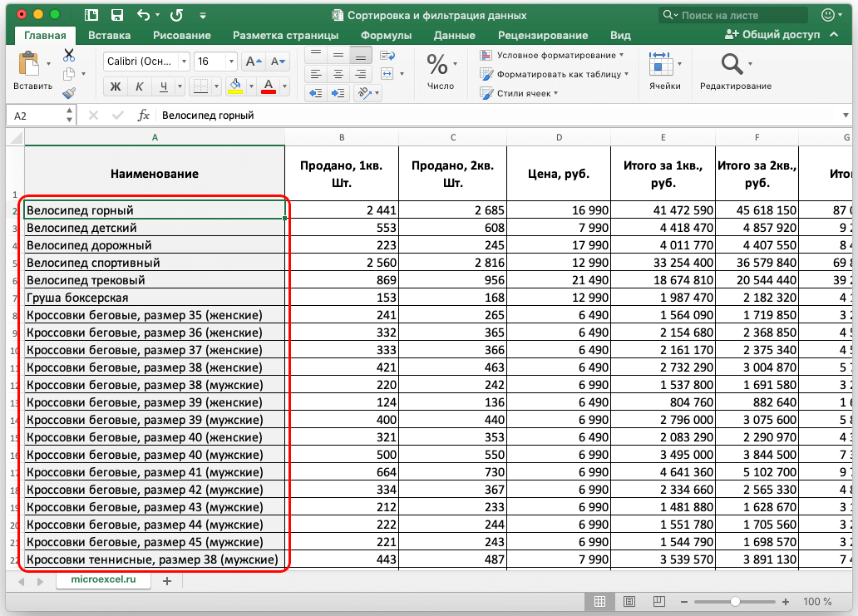The width and height of the screenshot is (858, 616).
Task: Select the Format Painter brush
Action: (x=69, y=92)
